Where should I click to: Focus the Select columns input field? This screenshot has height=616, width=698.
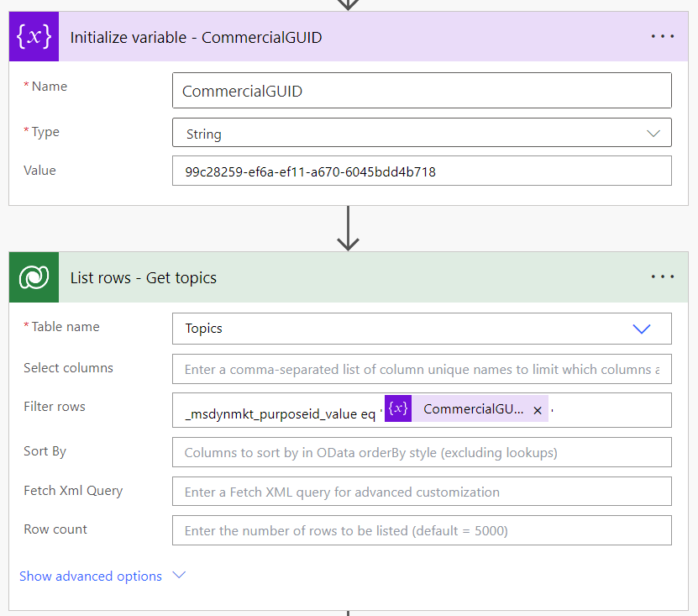tap(421, 370)
